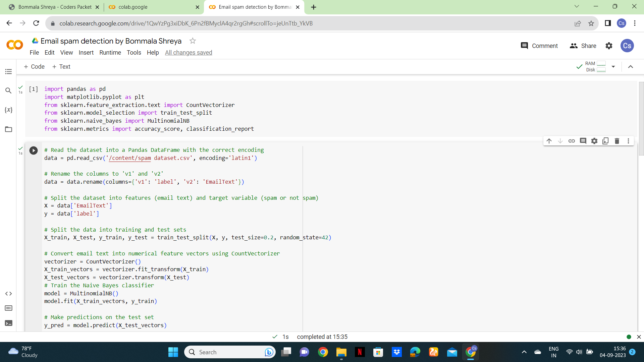Open the Help menu
Image resolution: width=644 pixels, height=362 pixels.
tap(153, 53)
